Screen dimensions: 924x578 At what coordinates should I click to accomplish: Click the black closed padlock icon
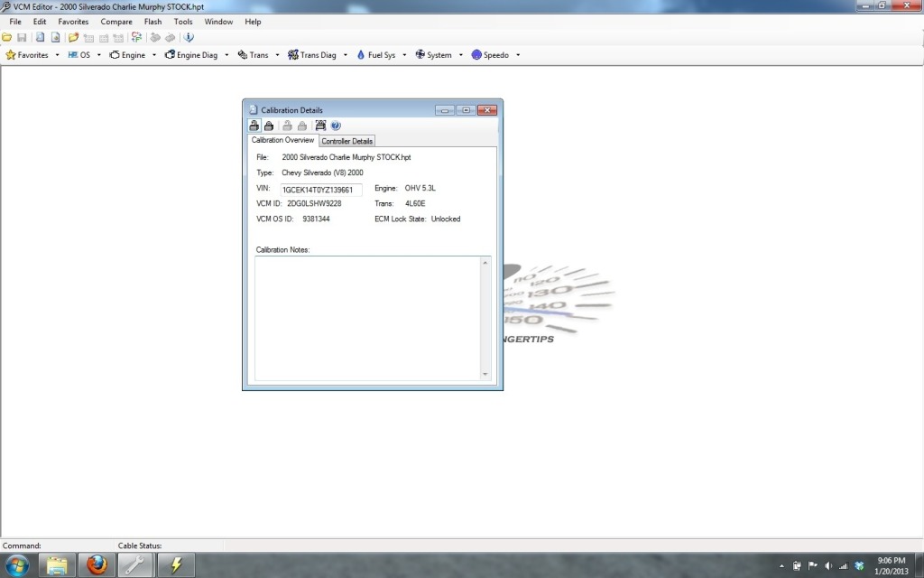tap(269, 126)
